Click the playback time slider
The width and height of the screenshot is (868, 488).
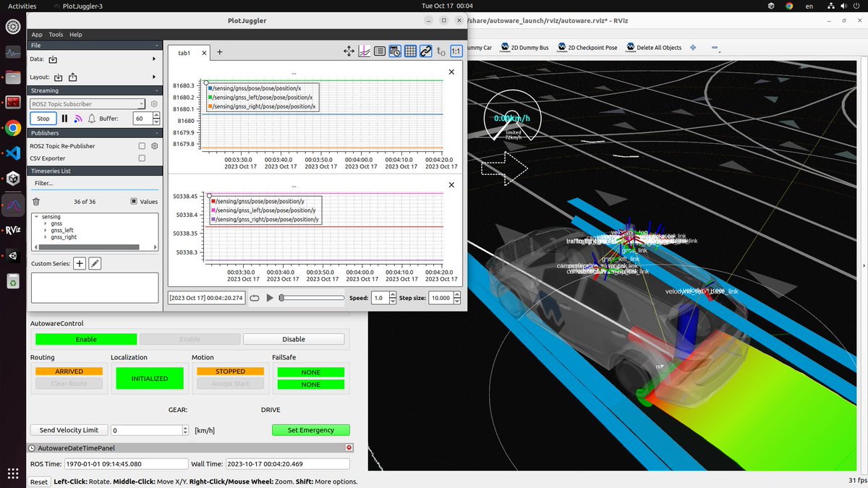point(312,298)
